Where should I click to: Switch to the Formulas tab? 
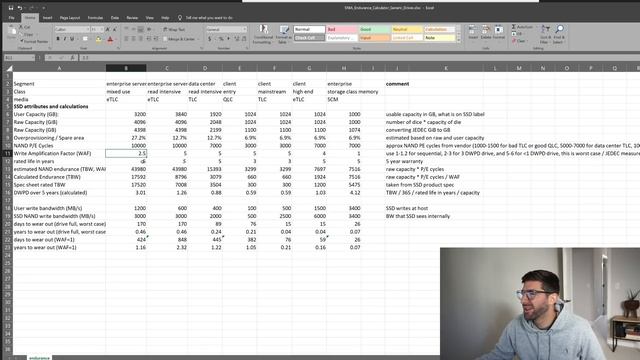pos(95,18)
